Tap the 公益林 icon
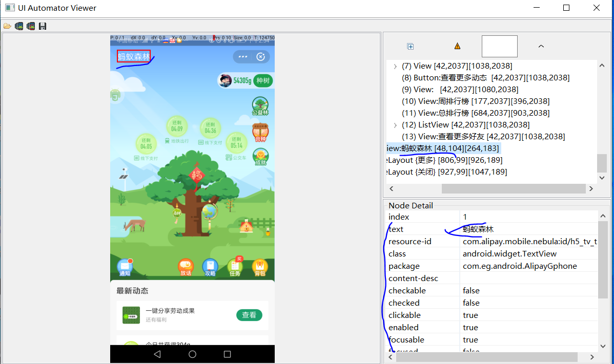The width and height of the screenshot is (614, 364). point(260,106)
